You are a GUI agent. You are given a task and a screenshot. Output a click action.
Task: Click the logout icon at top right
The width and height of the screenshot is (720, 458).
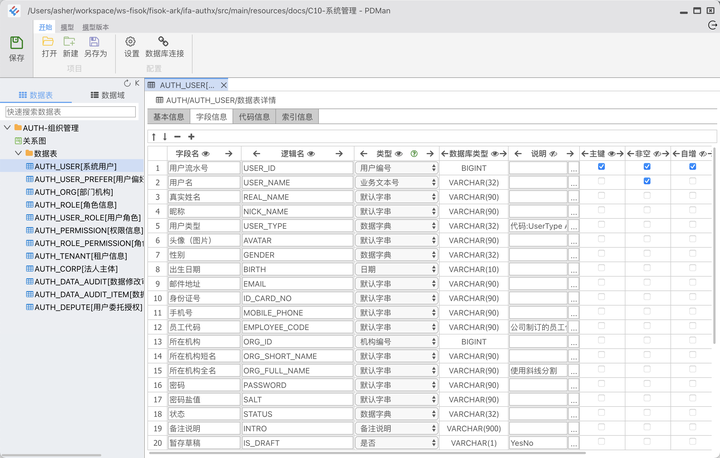click(x=712, y=25)
